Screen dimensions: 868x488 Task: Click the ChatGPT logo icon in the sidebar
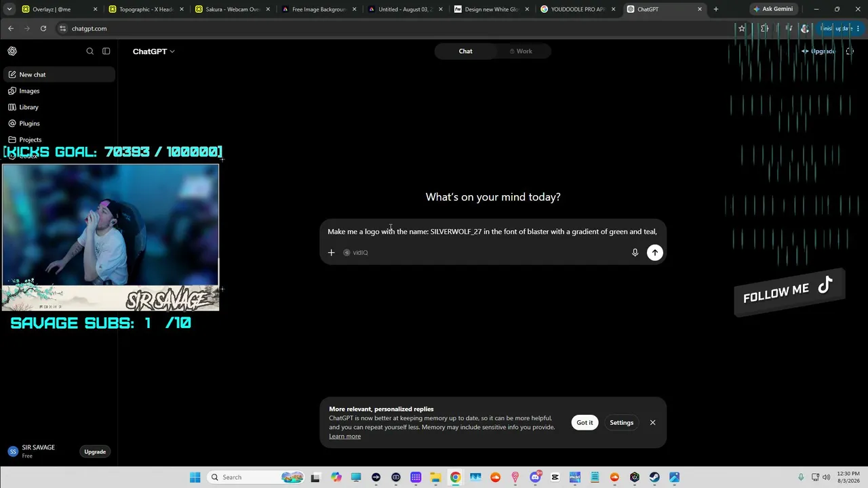pyautogui.click(x=12, y=51)
